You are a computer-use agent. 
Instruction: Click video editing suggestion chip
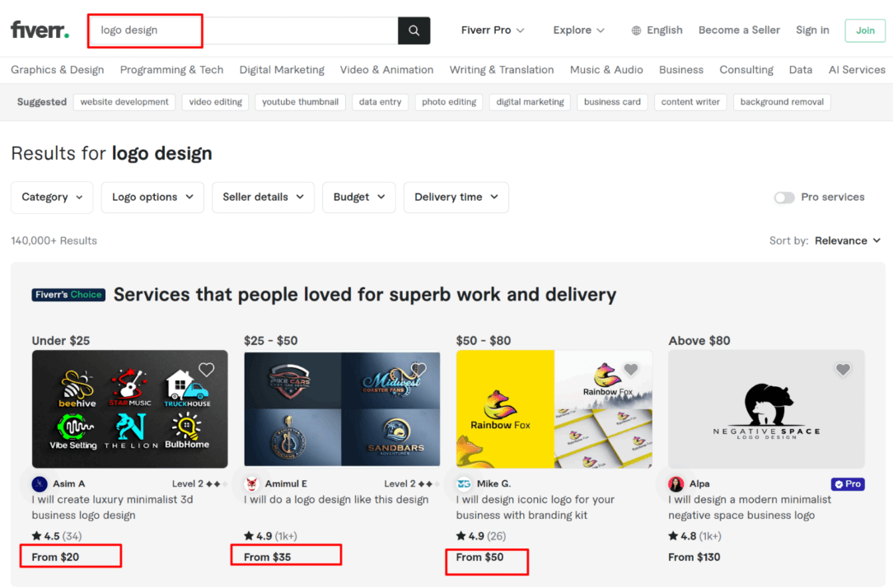tap(215, 102)
